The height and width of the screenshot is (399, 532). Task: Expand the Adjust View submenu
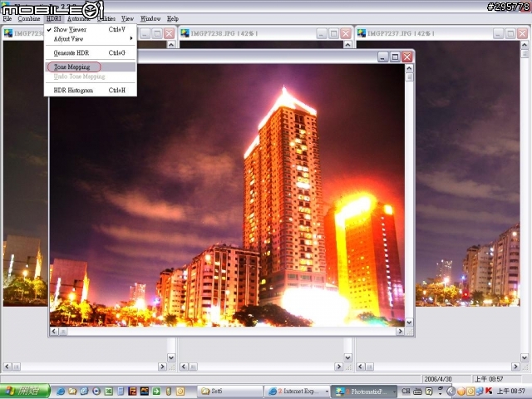pos(91,39)
